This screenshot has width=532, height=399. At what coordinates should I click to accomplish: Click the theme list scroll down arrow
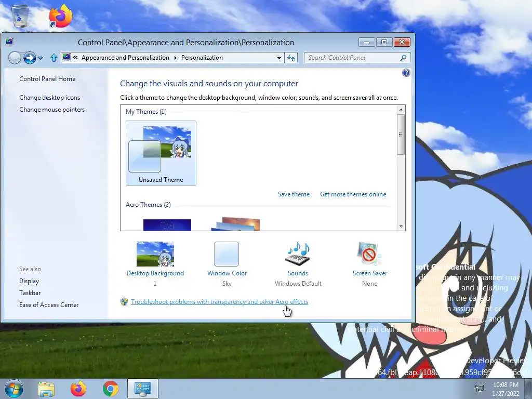(x=401, y=227)
